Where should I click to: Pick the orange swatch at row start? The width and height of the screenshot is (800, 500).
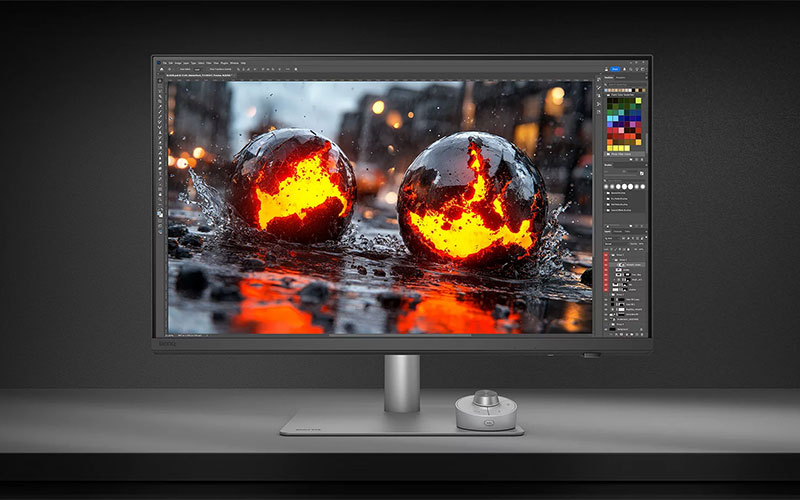tap(610, 142)
